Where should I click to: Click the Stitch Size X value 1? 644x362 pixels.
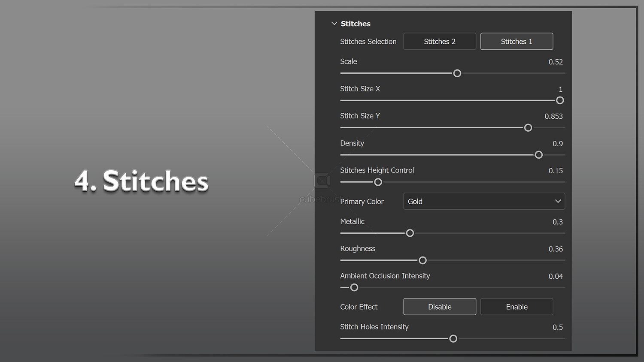(561, 89)
